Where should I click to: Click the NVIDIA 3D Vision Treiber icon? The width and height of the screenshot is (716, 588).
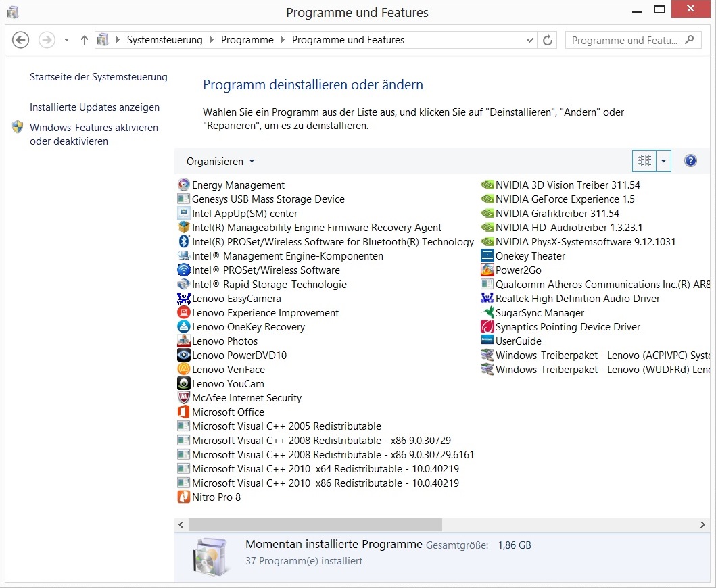487,185
